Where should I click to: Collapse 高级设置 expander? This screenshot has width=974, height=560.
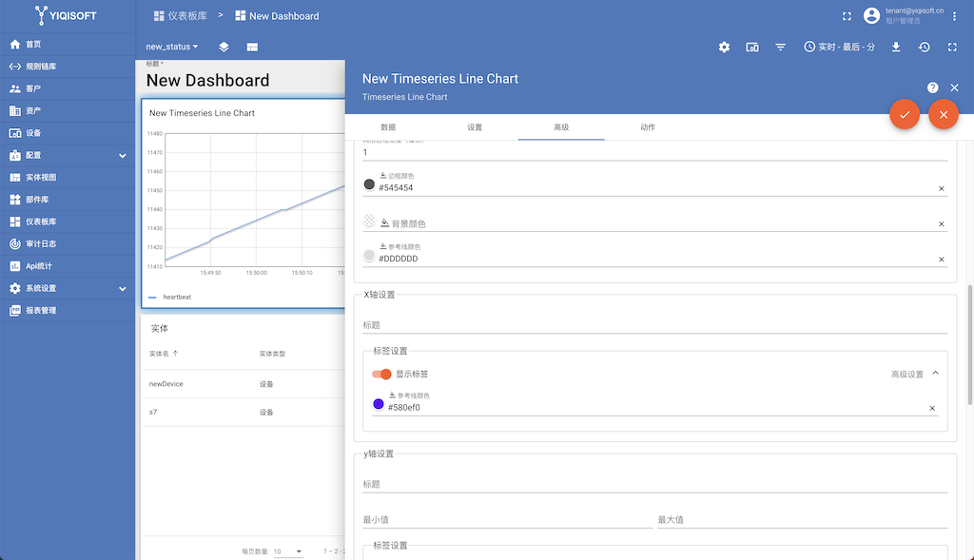935,373
